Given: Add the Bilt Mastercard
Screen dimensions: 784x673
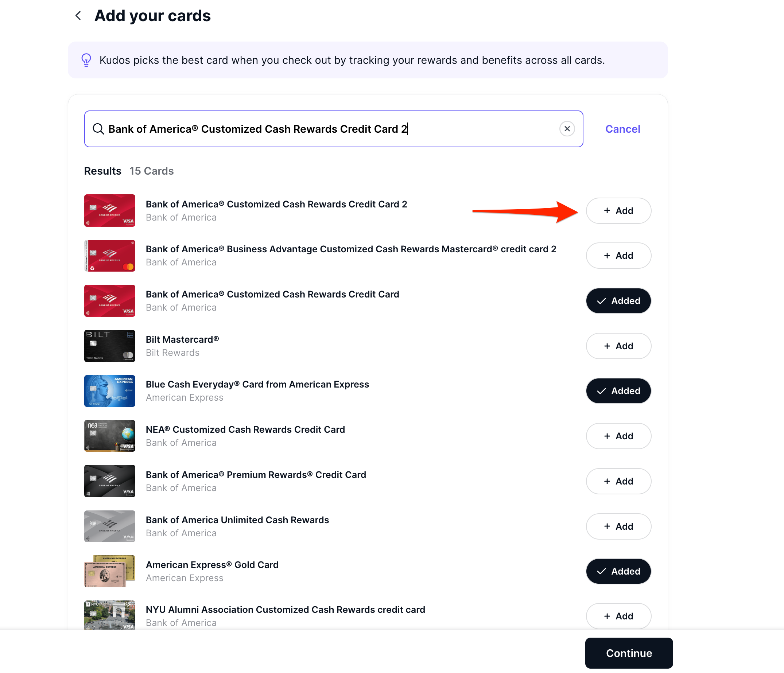Looking at the screenshot, I should 618,346.
